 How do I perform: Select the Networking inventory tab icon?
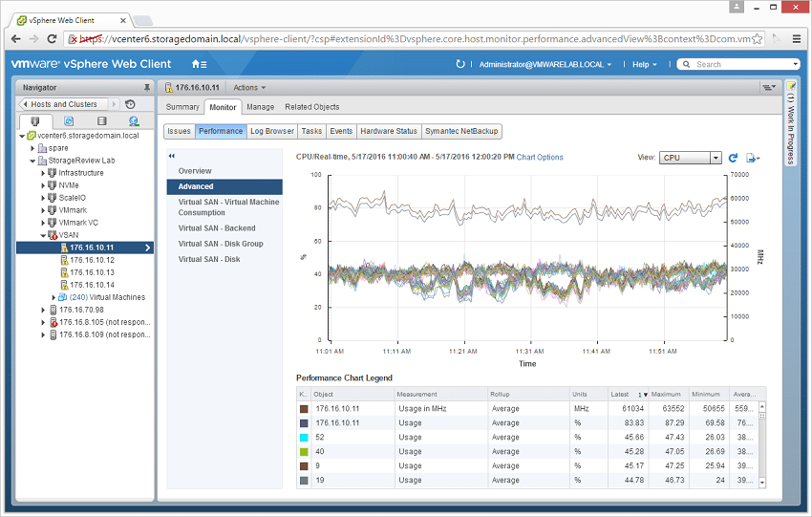click(x=134, y=121)
